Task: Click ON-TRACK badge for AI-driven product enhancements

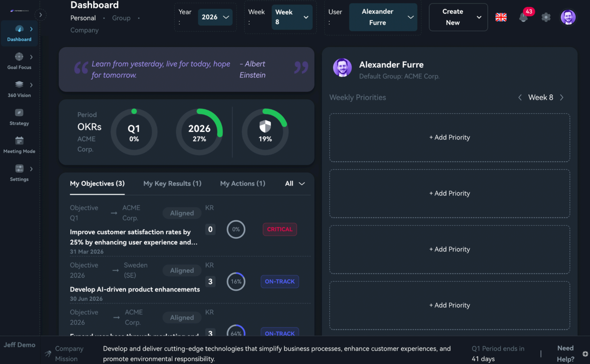Action: pos(280,281)
